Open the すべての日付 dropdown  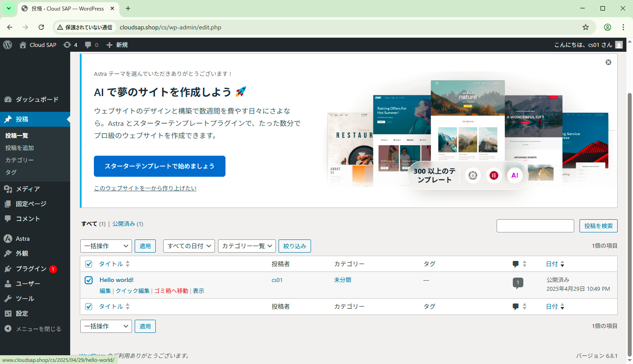pyautogui.click(x=189, y=246)
